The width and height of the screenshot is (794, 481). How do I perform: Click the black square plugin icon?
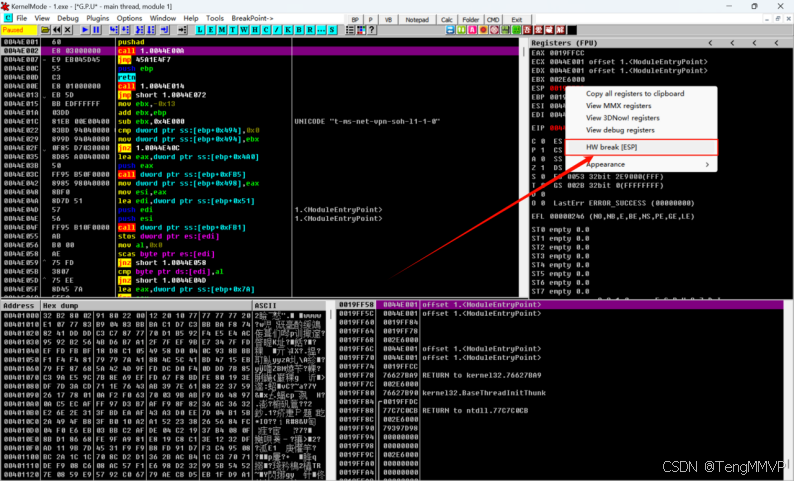click(x=572, y=30)
